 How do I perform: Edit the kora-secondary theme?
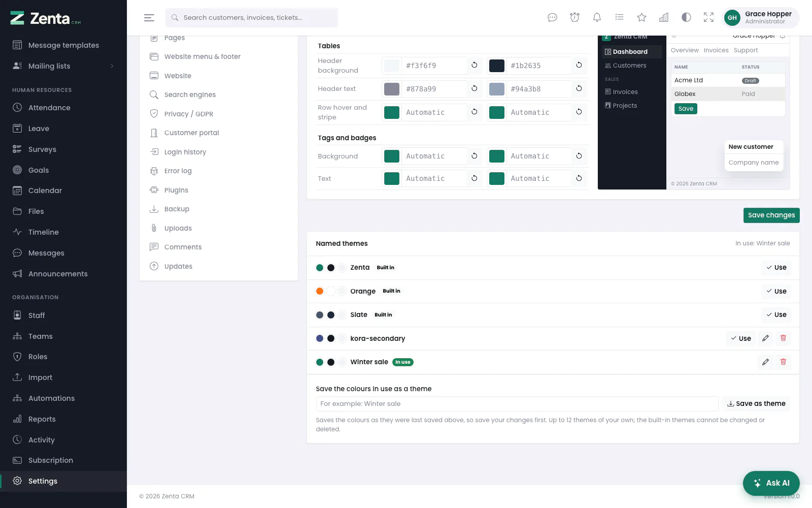coord(765,338)
